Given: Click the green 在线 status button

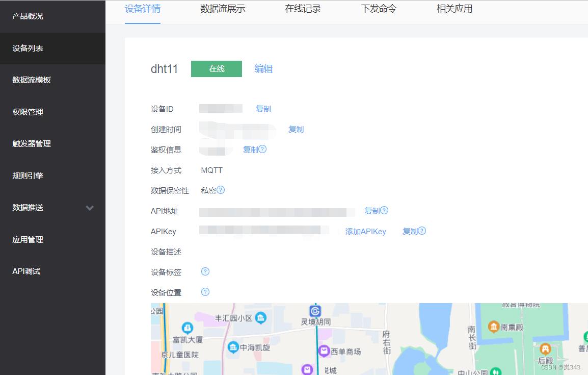Looking at the screenshot, I should 216,68.
